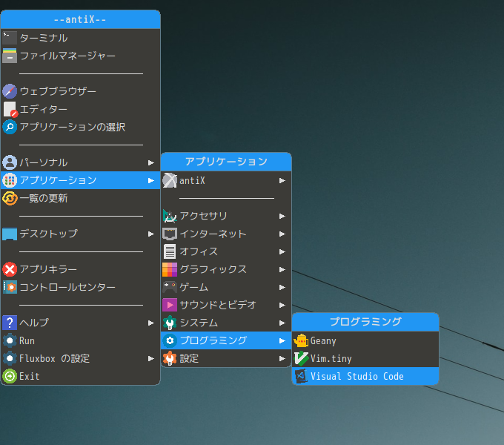Click the Visual Studio Code icon
The height and width of the screenshot is (445, 504).
[301, 376]
